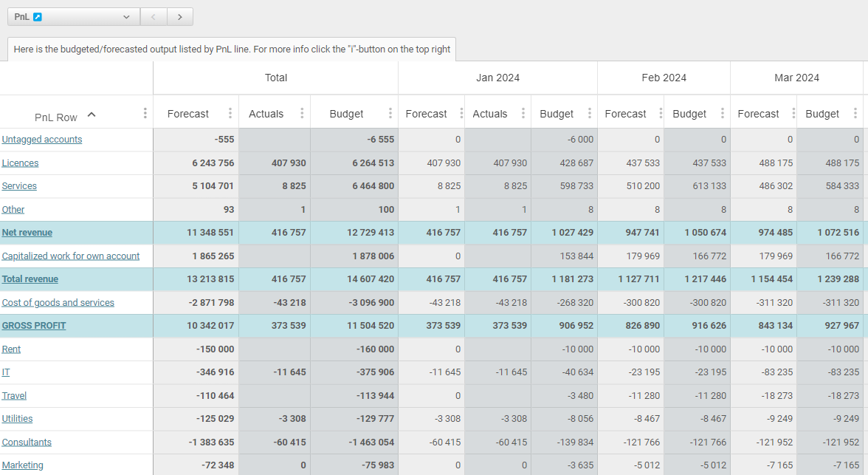Click the Jan 2024 column group header
Image resolution: width=868 pixels, height=475 pixels.
point(497,78)
